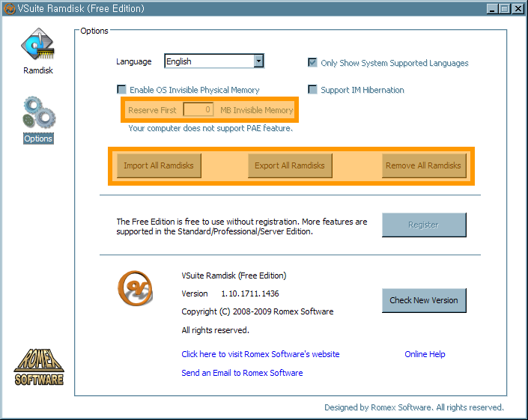Click Check New Version button
The image size is (528, 420).
pos(424,300)
